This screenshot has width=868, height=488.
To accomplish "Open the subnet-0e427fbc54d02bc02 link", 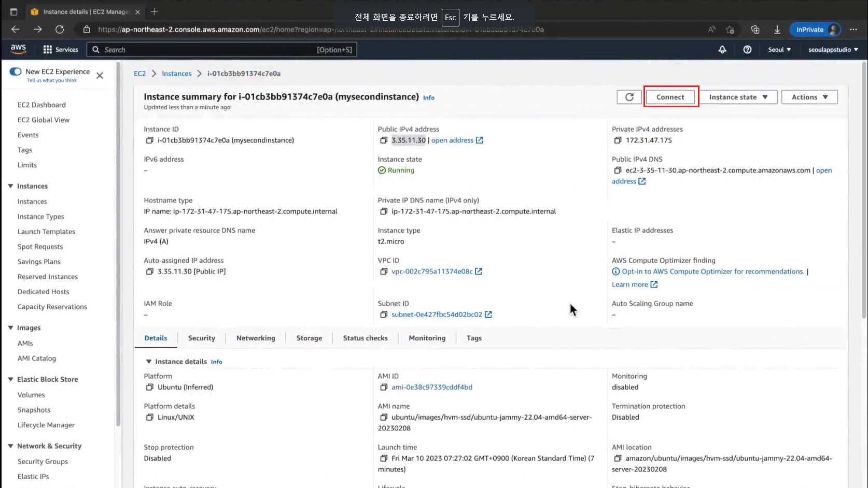I will (442, 314).
